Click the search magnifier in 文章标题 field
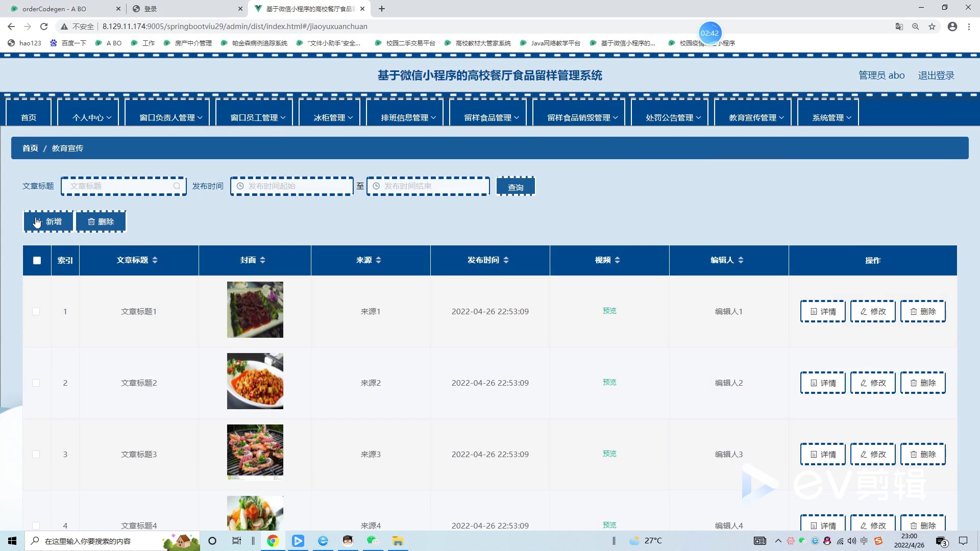The image size is (980, 551). coord(177,186)
